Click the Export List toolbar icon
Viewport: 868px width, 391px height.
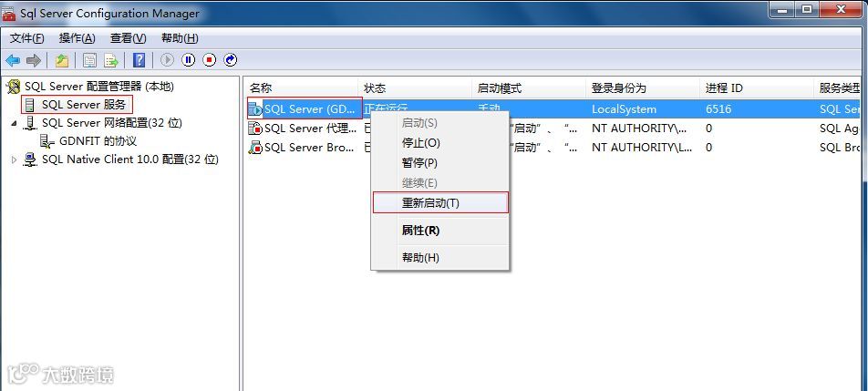111,60
